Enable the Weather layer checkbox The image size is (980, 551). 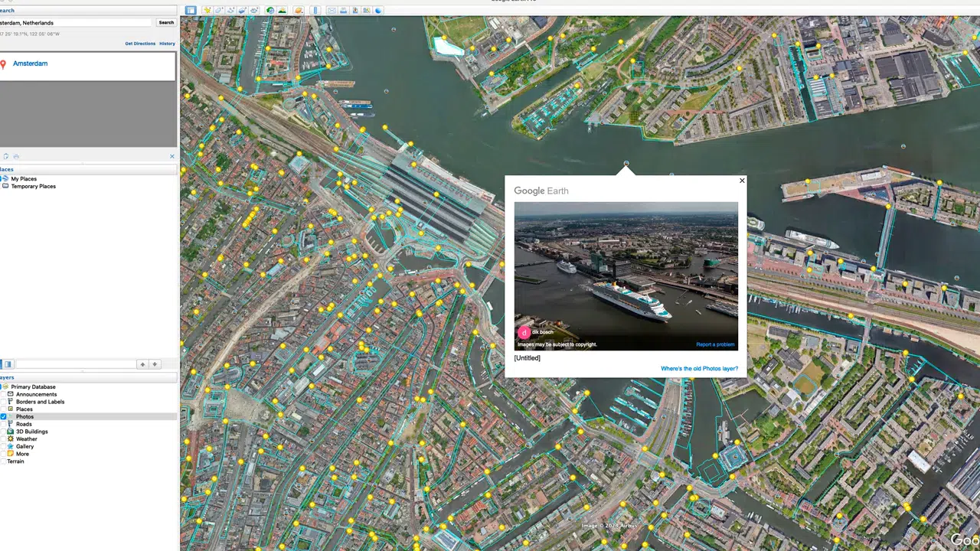tap(3, 439)
